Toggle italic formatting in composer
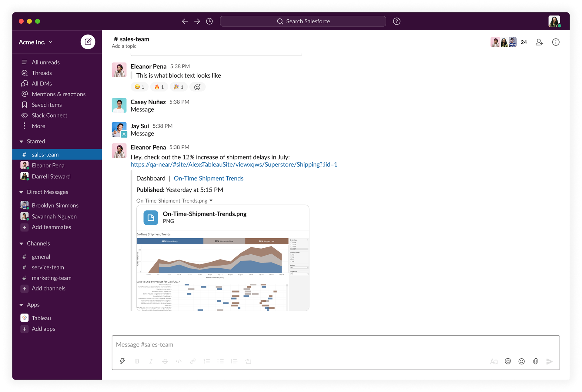This screenshot has width=582, height=392. coord(151,361)
